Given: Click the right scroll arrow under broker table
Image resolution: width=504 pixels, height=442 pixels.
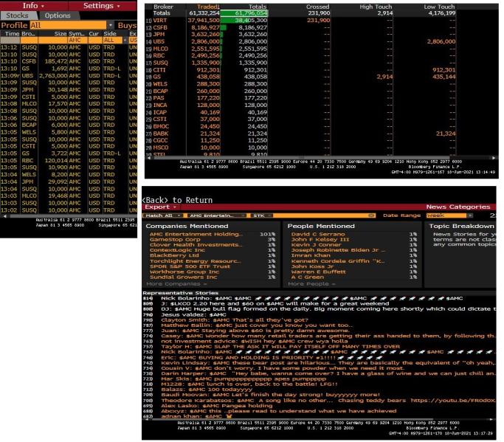Looking at the screenshot, I should (494, 157).
